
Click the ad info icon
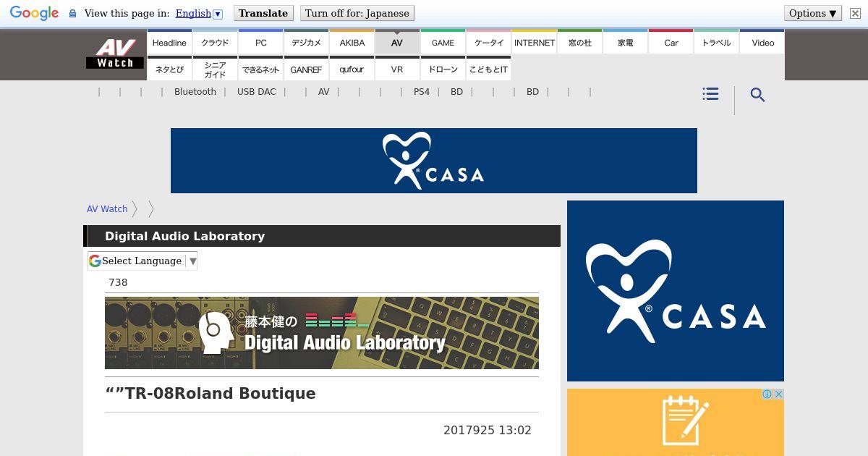[767, 394]
